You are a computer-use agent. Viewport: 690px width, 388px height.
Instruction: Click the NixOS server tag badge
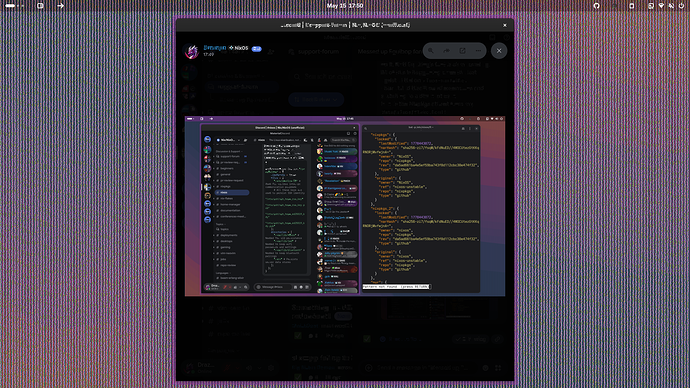click(x=238, y=48)
